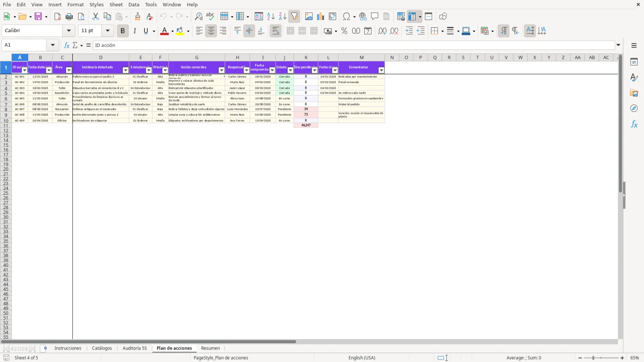Toggle Freeze Rows and Columns
644x362 pixels.
pyautogui.click(x=412, y=16)
